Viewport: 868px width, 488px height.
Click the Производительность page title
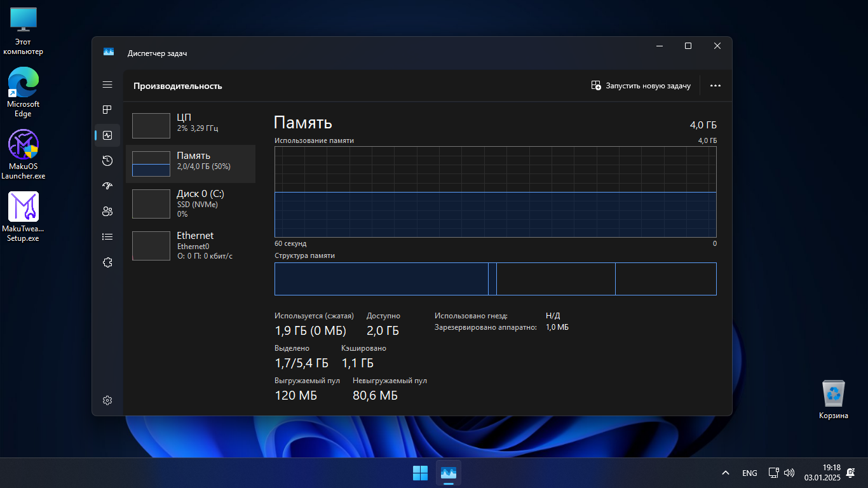(178, 86)
